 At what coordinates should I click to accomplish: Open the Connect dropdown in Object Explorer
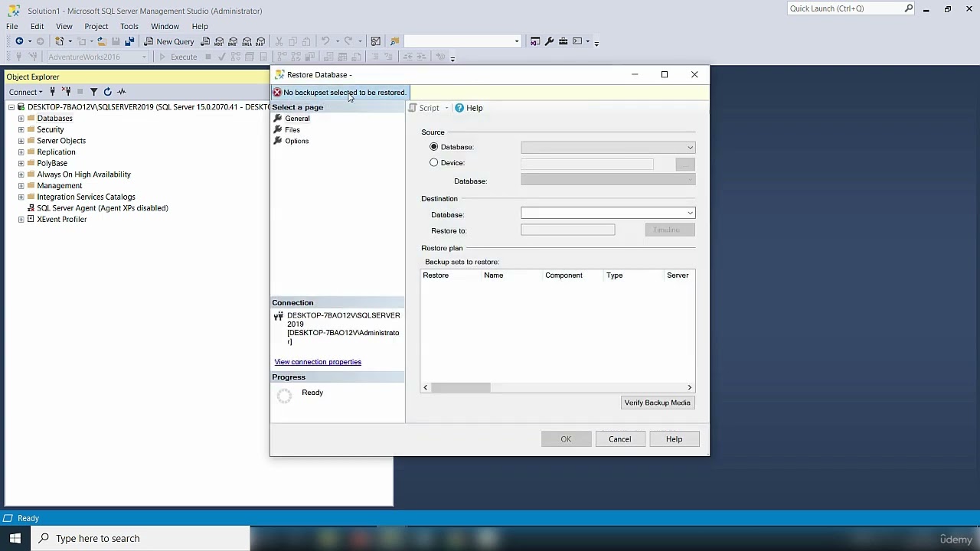(x=26, y=92)
